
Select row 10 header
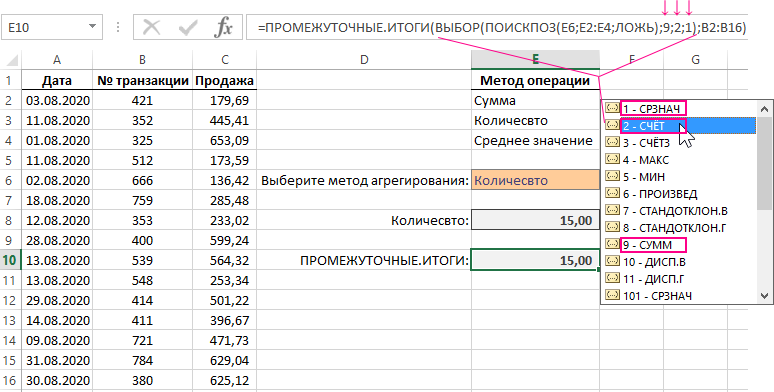click(10, 260)
